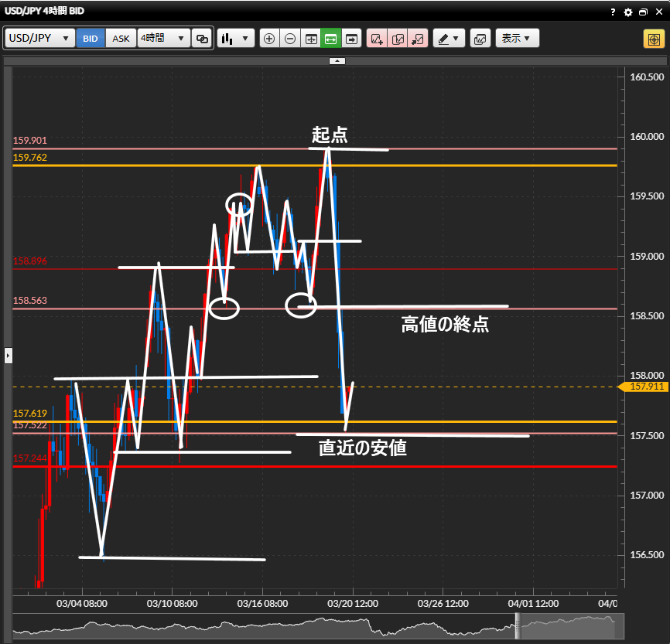This screenshot has width=670, height=644.
Task: Click the fit-chart-to-width green icon
Action: point(331,39)
